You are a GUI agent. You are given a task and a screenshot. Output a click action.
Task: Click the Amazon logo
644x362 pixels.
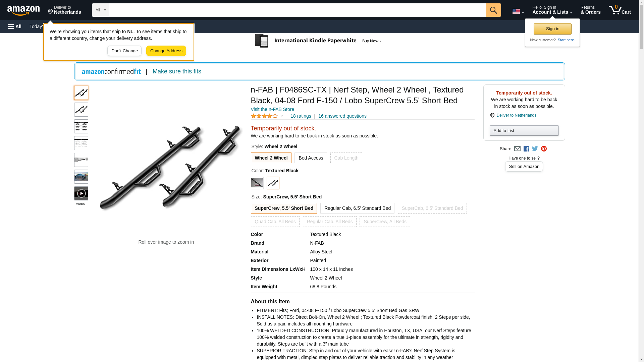click(23, 10)
